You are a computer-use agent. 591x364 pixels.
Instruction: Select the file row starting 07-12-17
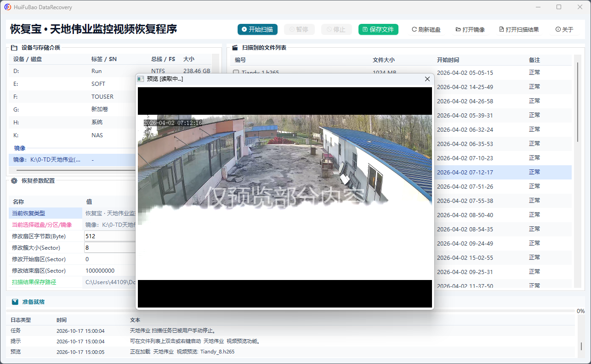click(x=503, y=172)
